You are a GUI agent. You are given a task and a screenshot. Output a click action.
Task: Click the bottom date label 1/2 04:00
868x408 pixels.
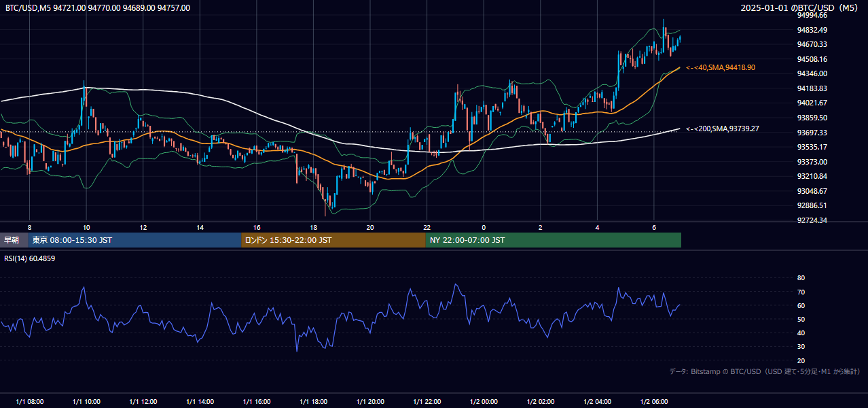click(x=597, y=402)
